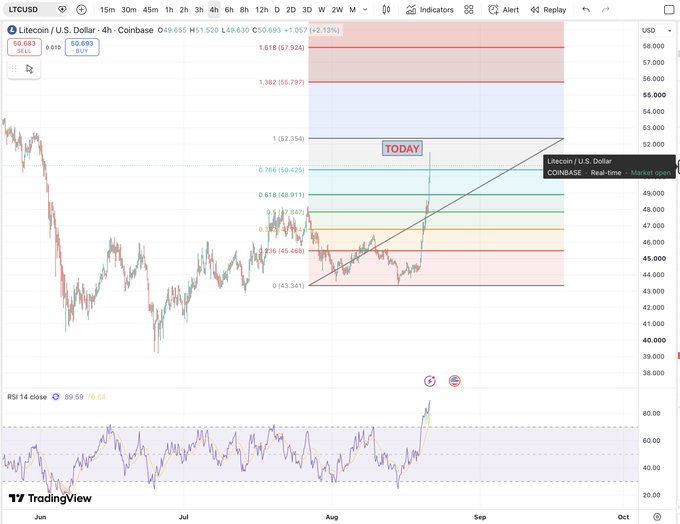Switch to the 8h timeframe
The image size is (680, 524).
point(244,10)
